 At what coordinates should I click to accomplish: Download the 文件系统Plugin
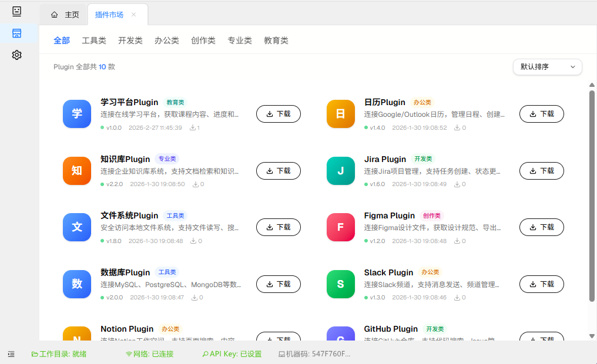[x=279, y=227]
